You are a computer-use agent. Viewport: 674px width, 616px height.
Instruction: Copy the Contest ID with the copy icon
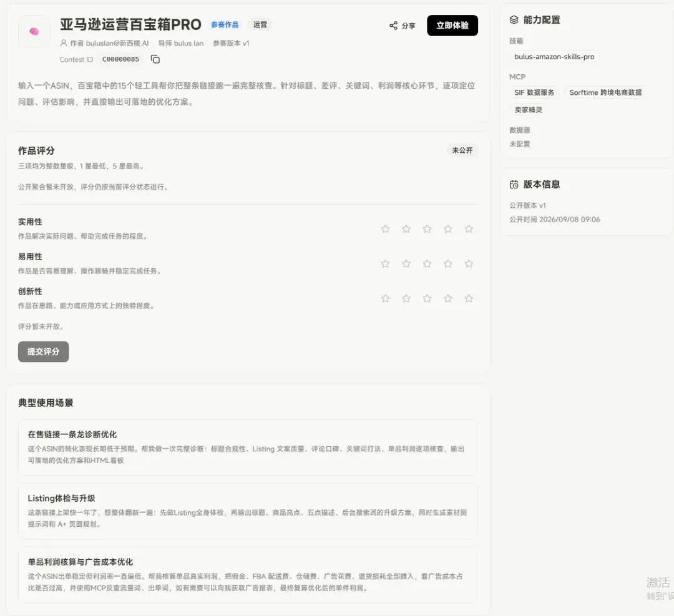[x=155, y=59]
